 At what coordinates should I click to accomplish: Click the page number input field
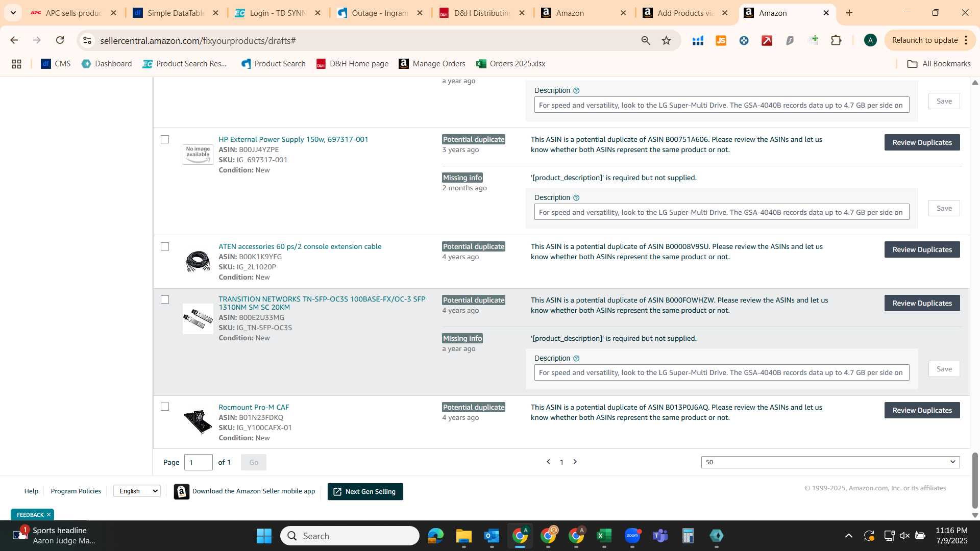click(x=198, y=462)
